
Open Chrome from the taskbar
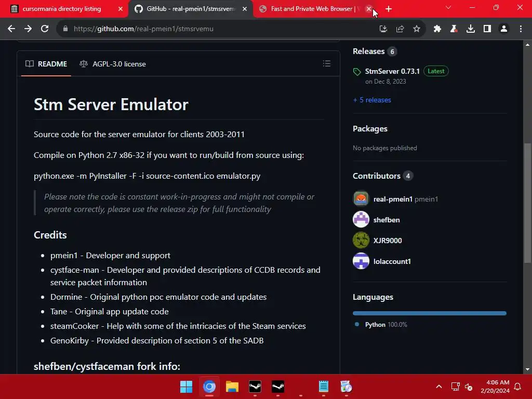tap(209, 387)
